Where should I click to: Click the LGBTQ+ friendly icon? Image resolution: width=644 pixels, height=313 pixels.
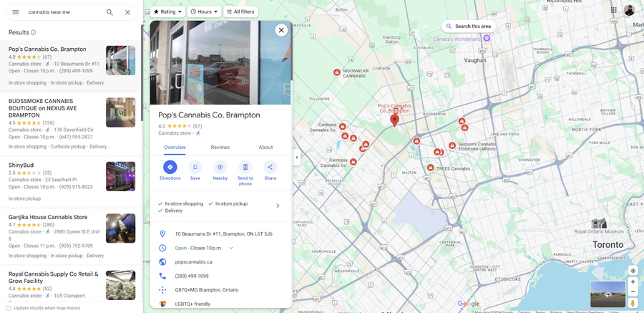[x=162, y=304]
